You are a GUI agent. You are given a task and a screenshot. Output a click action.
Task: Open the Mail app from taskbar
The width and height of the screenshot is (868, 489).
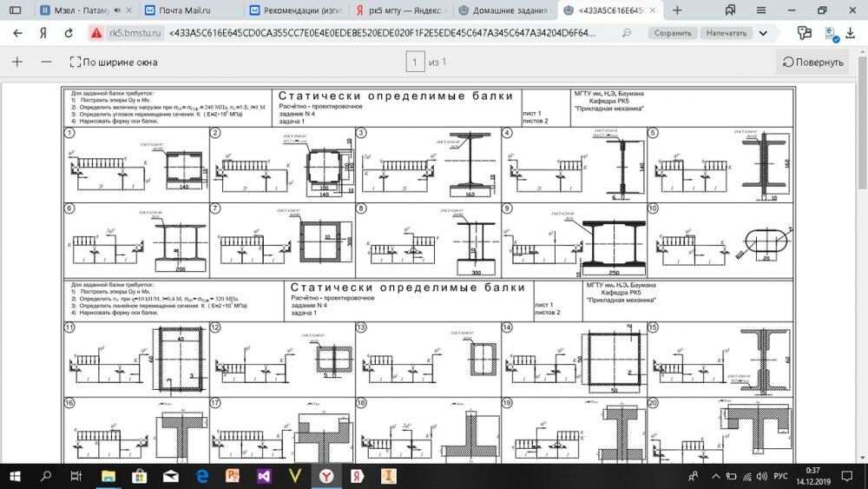pos(170,476)
